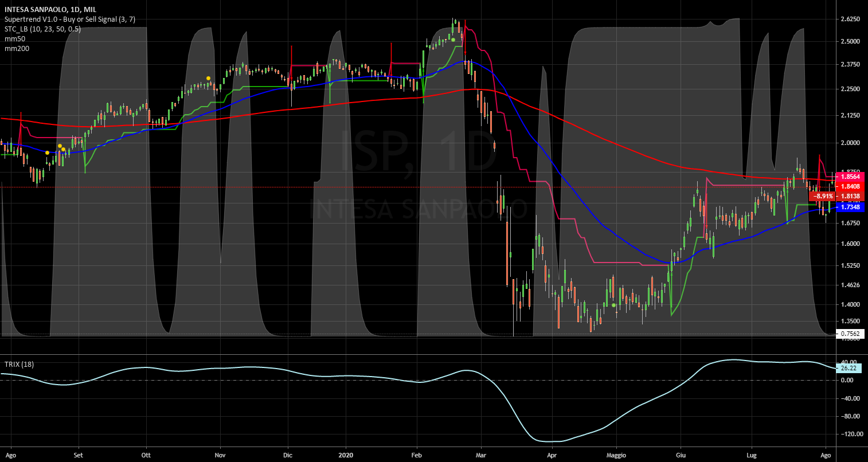The image size is (868, 462).
Task: Click the 1.4000 price axis label
Action: (850, 305)
